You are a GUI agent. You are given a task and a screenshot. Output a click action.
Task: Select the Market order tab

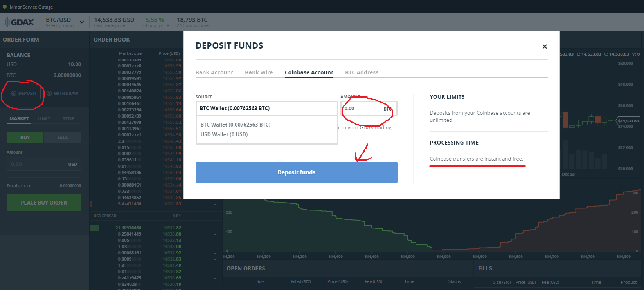pos(19,119)
